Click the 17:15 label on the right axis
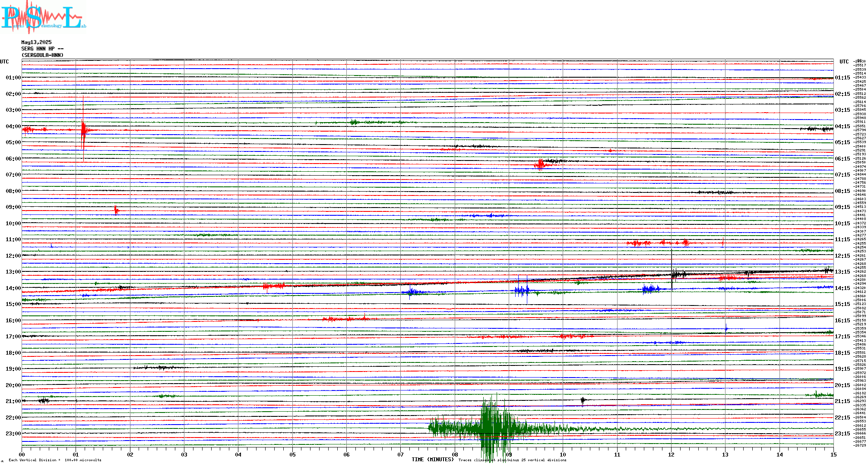This screenshot has height=466, width=868. 843,337
